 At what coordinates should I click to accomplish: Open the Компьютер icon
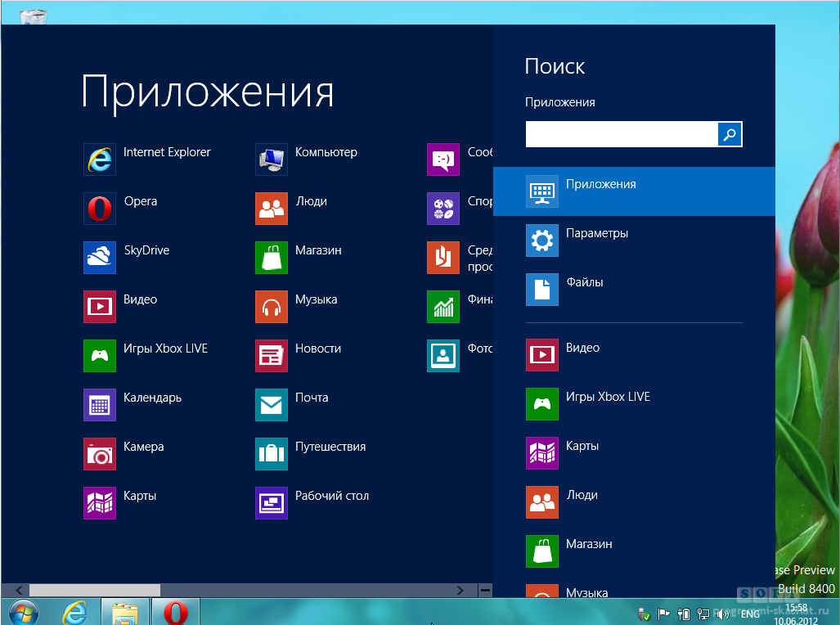pos(271,160)
